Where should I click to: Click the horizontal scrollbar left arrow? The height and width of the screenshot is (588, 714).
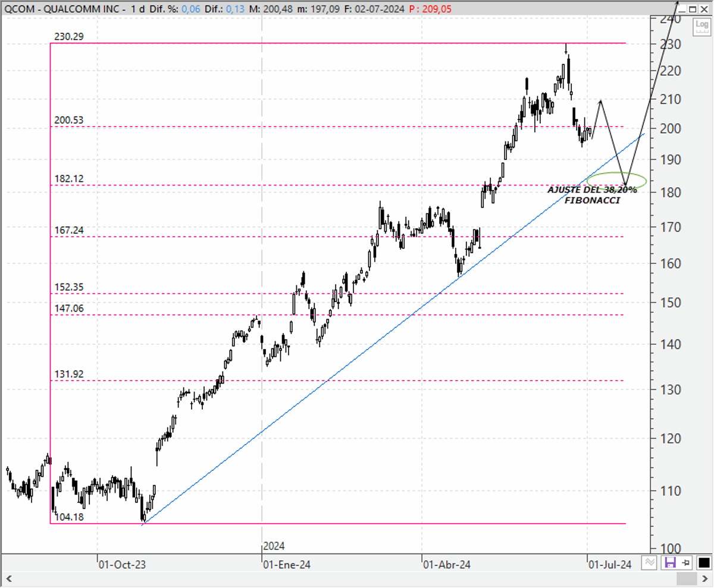click(x=8, y=578)
